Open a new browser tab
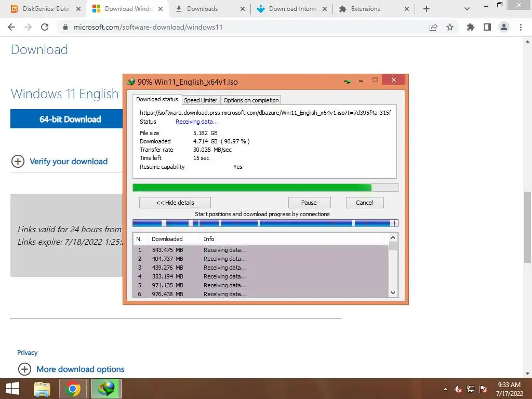Image resolution: width=532 pixels, height=399 pixels. pyautogui.click(x=427, y=9)
